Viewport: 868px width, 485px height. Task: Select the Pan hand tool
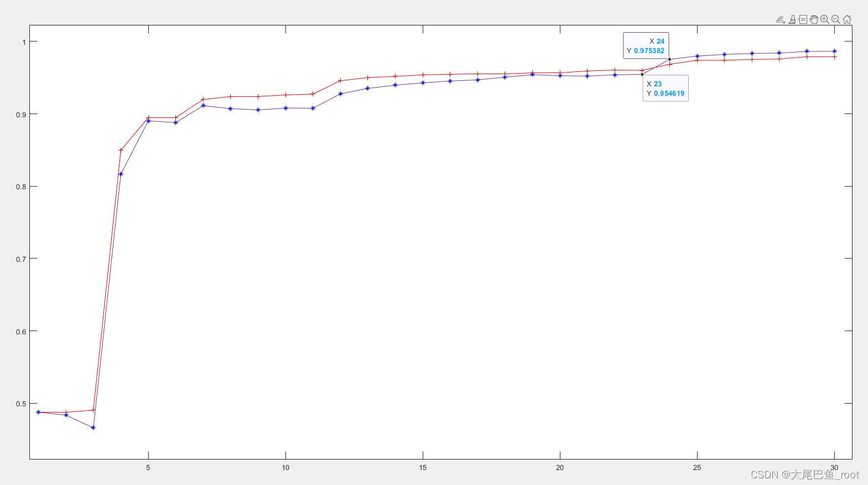814,19
